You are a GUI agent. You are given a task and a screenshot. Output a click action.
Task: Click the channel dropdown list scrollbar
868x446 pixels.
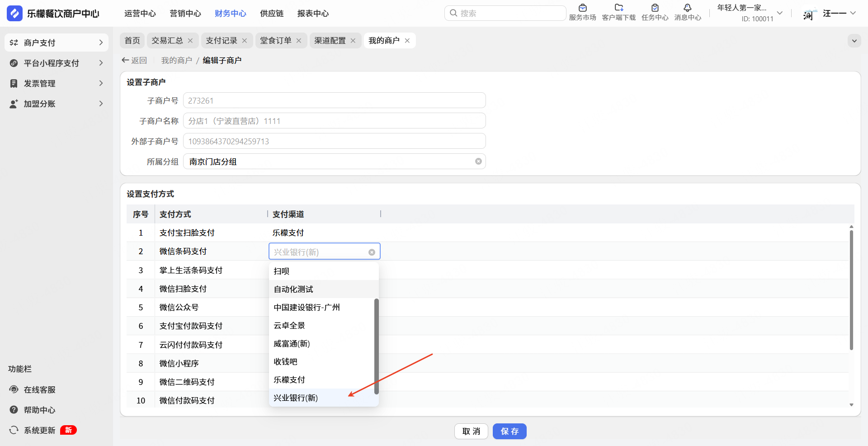click(376, 346)
